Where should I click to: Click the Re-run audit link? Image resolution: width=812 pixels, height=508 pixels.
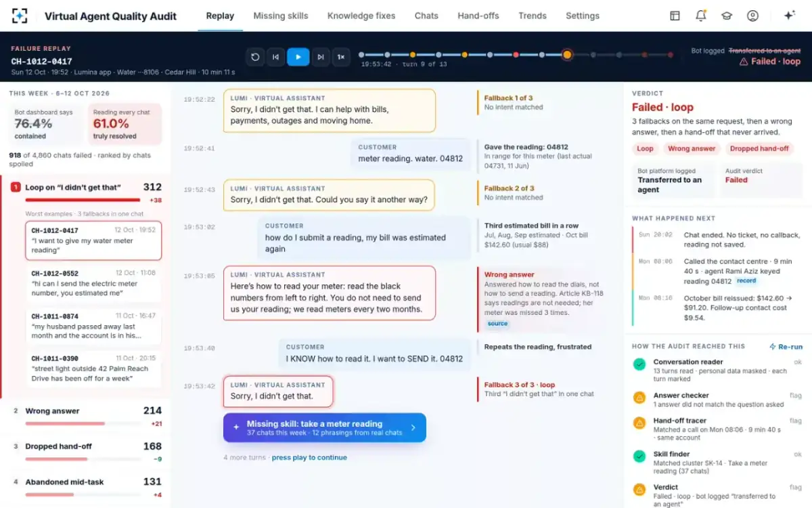786,347
